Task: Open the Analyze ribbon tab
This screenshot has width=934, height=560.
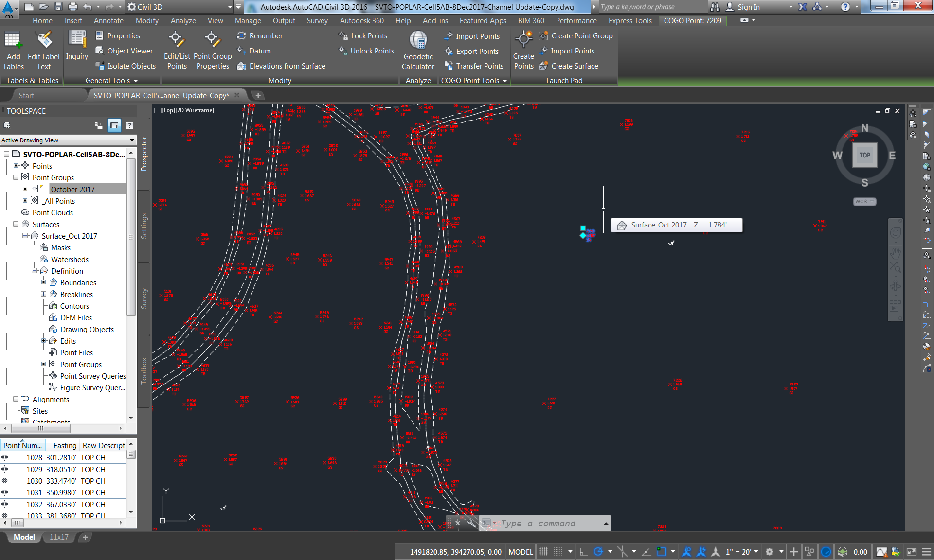Action: point(183,21)
